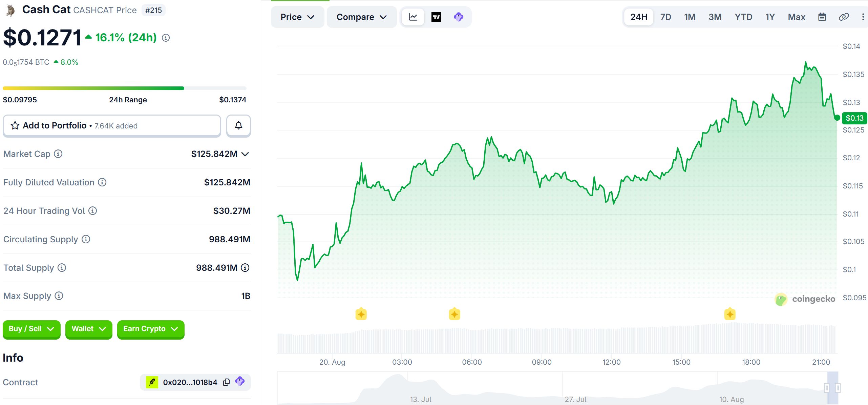Select 1Y time range tab
This screenshot has height=405, width=868.
770,17
